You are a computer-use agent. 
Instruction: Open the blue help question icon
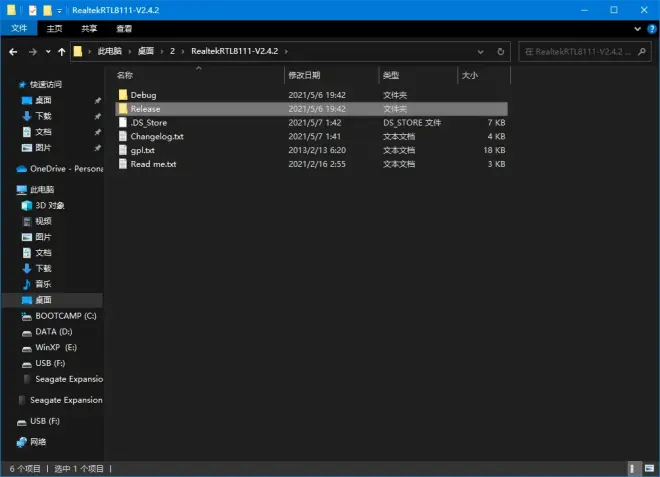point(652,29)
